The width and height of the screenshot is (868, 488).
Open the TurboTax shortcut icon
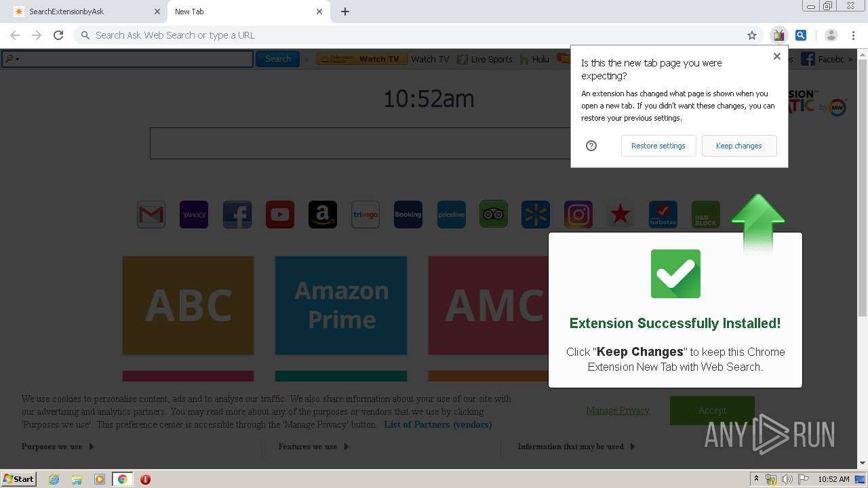[663, 215]
